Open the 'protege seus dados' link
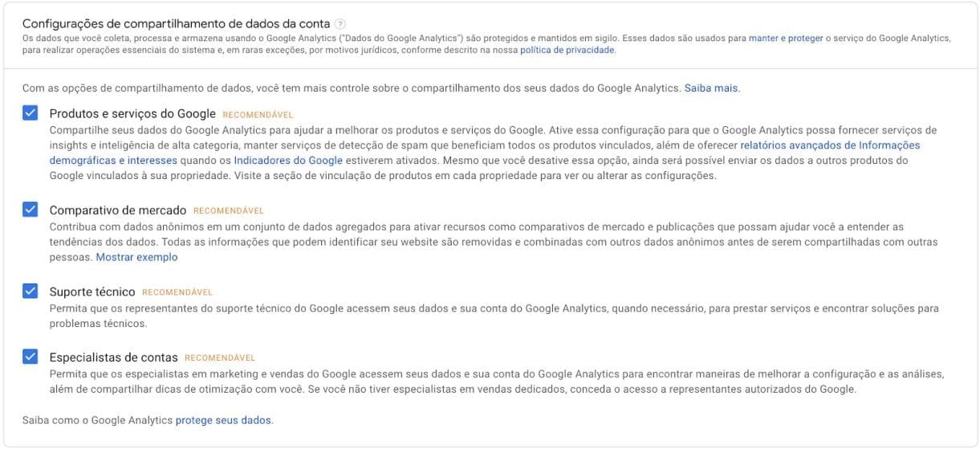 pyautogui.click(x=223, y=419)
